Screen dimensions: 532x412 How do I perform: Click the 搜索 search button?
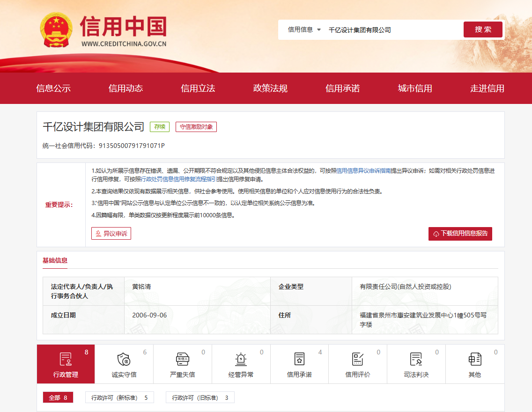coord(483,29)
